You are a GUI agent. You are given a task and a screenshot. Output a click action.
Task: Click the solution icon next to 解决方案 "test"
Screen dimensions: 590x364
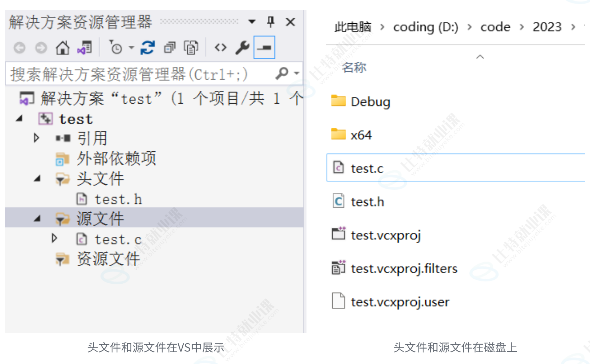click(27, 98)
